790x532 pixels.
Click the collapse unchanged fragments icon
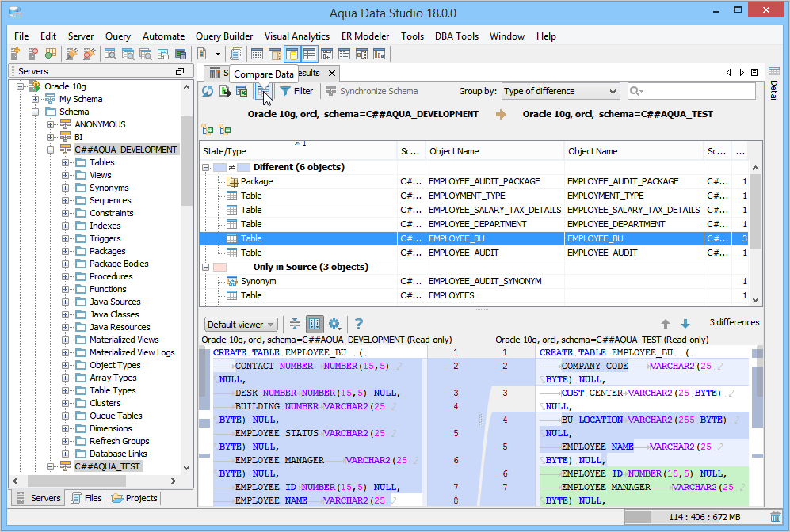(295, 324)
